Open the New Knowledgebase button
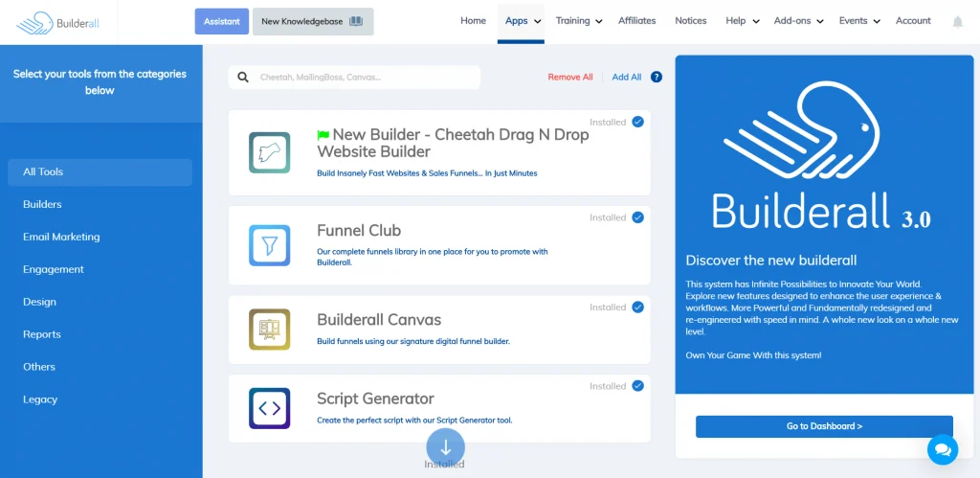Viewport: 980px width, 478px height. [312, 21]
